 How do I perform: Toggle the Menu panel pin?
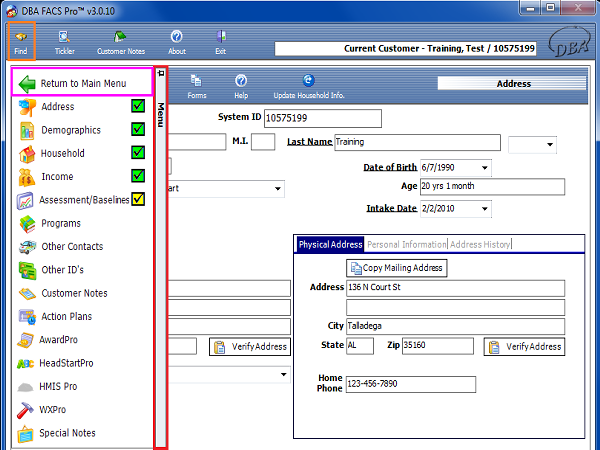coord(161,73)
